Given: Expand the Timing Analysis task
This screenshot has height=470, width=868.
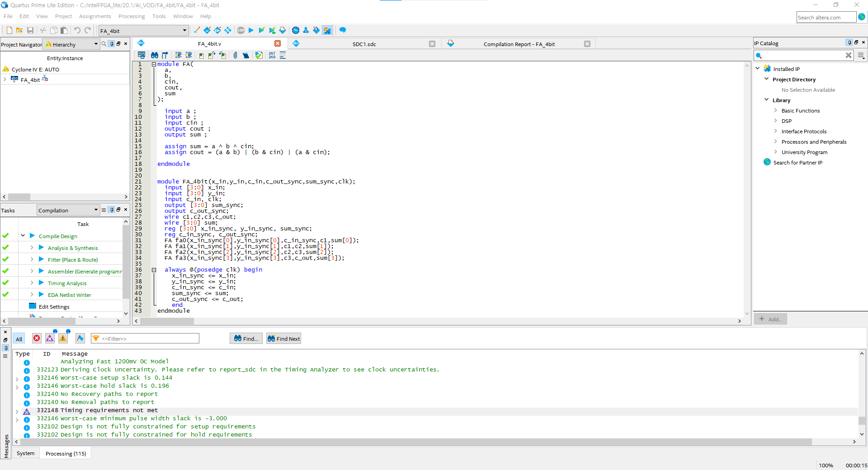Looking at the screenshot, I should pyautogui.click(x=32, y=282).
